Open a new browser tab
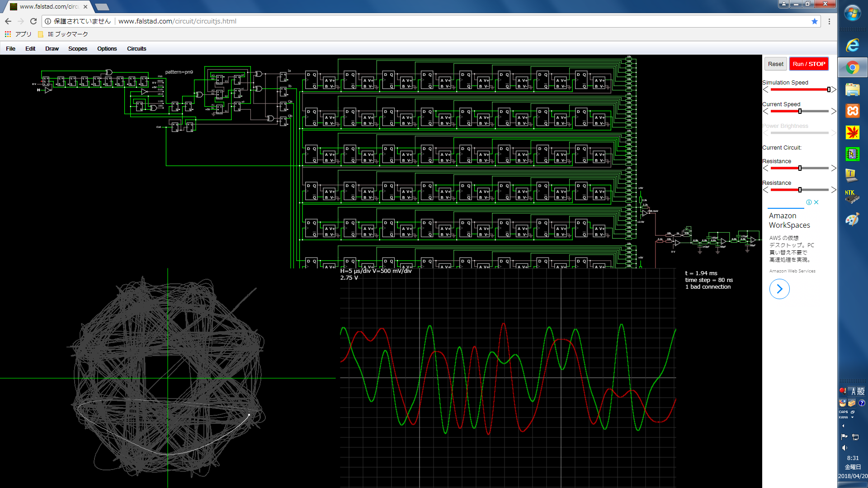868x488 pixels. (x=102, y=7)
